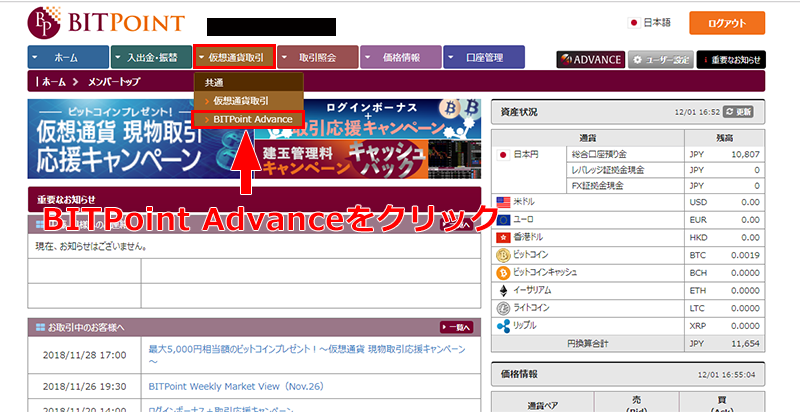The width and height of the screenshot is (800, 412).
Task: Click the 総合口座預り金 row label
Action: (598, 154)
